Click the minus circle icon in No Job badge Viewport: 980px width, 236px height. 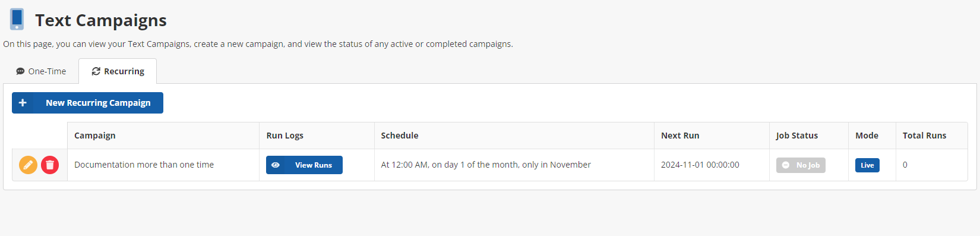786,165
